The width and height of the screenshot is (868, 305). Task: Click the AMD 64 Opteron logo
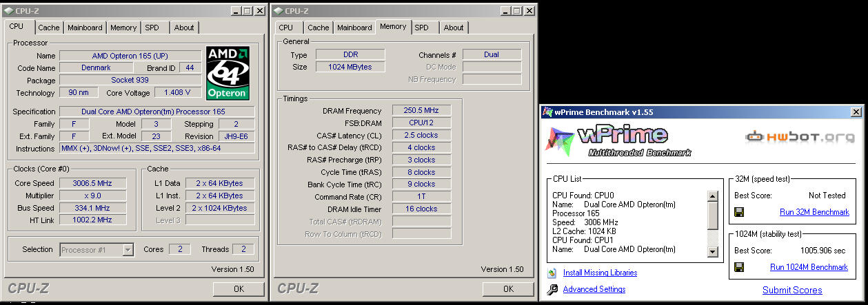pyautogui.click(x=228, y=73)
